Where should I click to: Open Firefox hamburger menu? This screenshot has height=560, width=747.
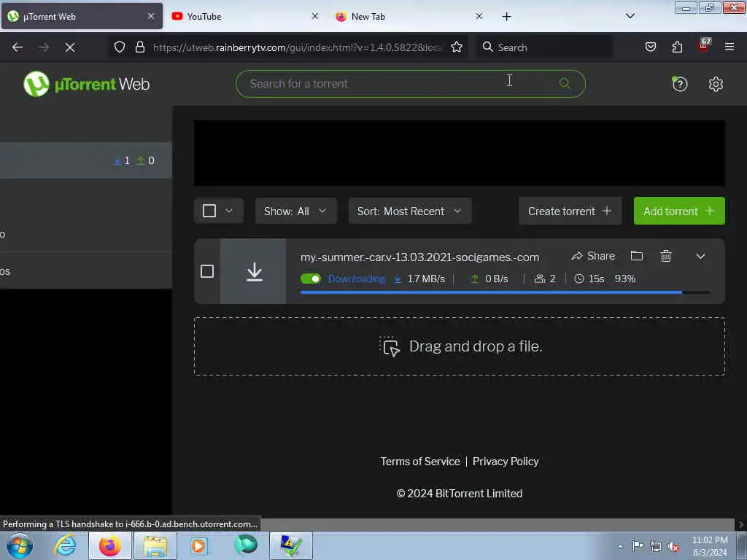729,47
